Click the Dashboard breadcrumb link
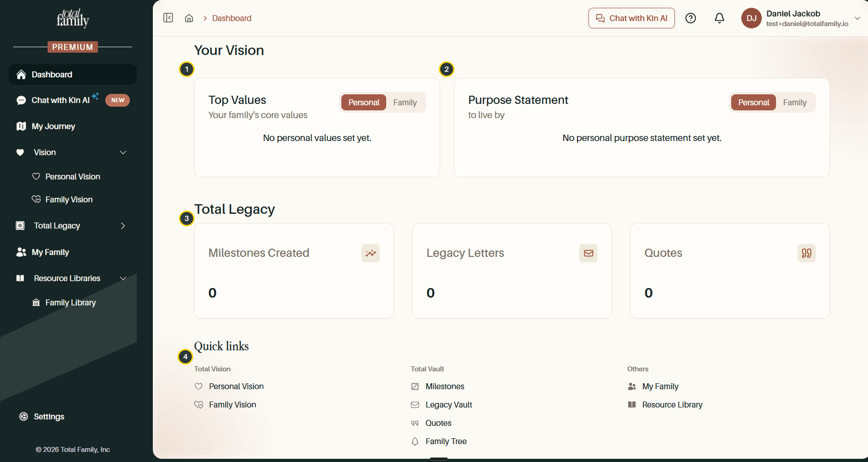868x462 pixels. [x=232, y=18]
